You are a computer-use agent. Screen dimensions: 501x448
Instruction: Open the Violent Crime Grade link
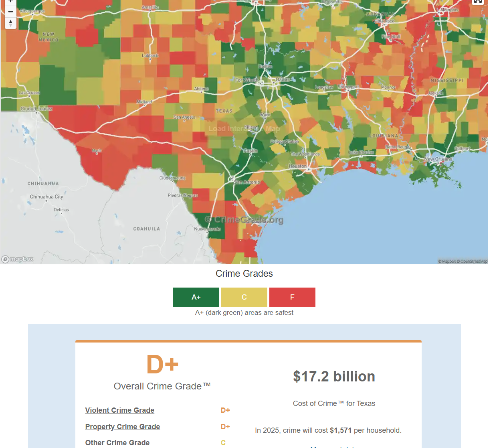pos(119,410)
